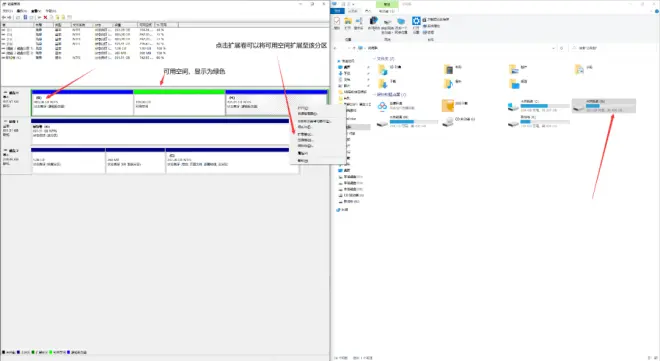Screen dimensions: 660x361
Task: Switch to the Computer ribbon tab
Action: pos(353,11)
